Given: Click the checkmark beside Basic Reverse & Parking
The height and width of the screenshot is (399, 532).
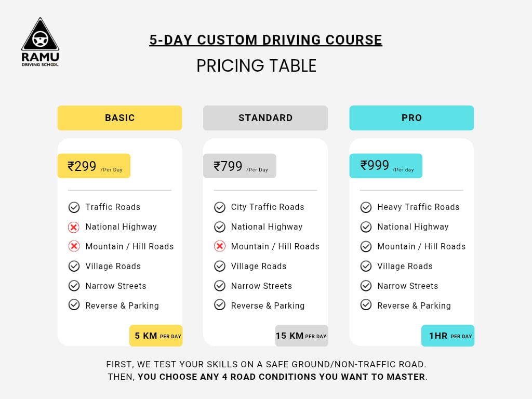Looking at the screenshot, I should click(74, 305).
